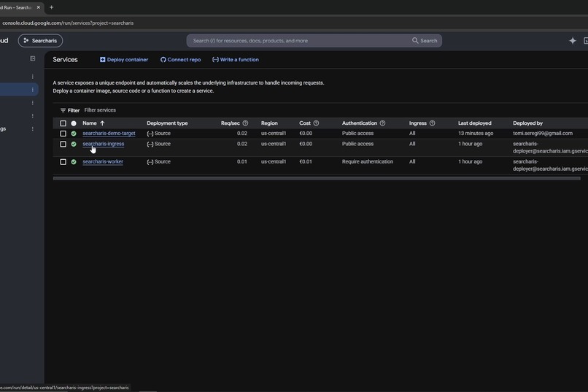Open the Gemini sparkle assistant icon
The height and width of the screenshot is (392, 588).
coord(572,40)
